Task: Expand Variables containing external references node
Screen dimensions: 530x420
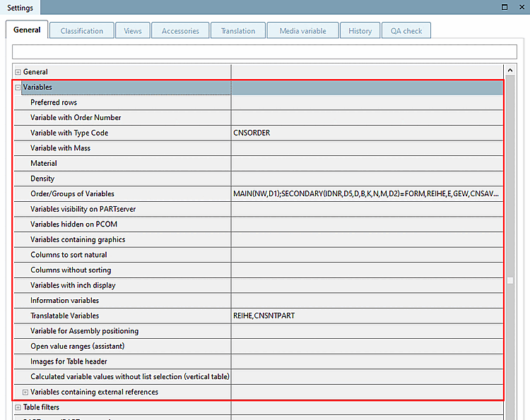Action: click(25, 392)
